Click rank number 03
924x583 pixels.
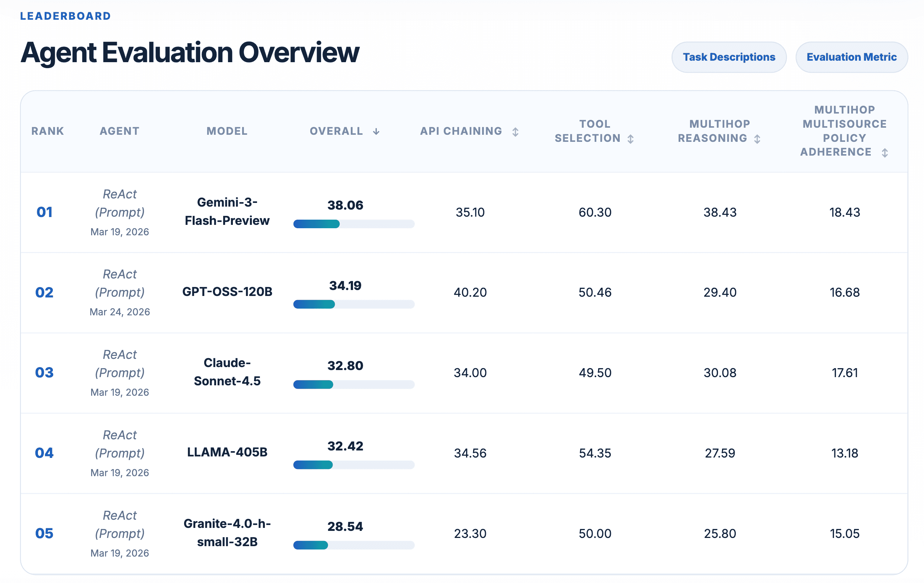[x=45, y=373]
